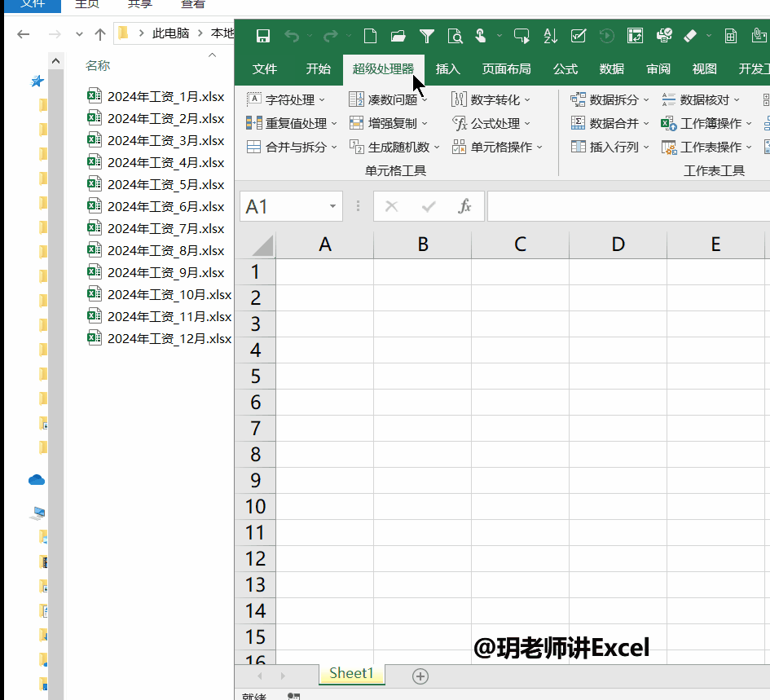Click Explorer Back arrow button
770x700 pixels.
(23, 34)
